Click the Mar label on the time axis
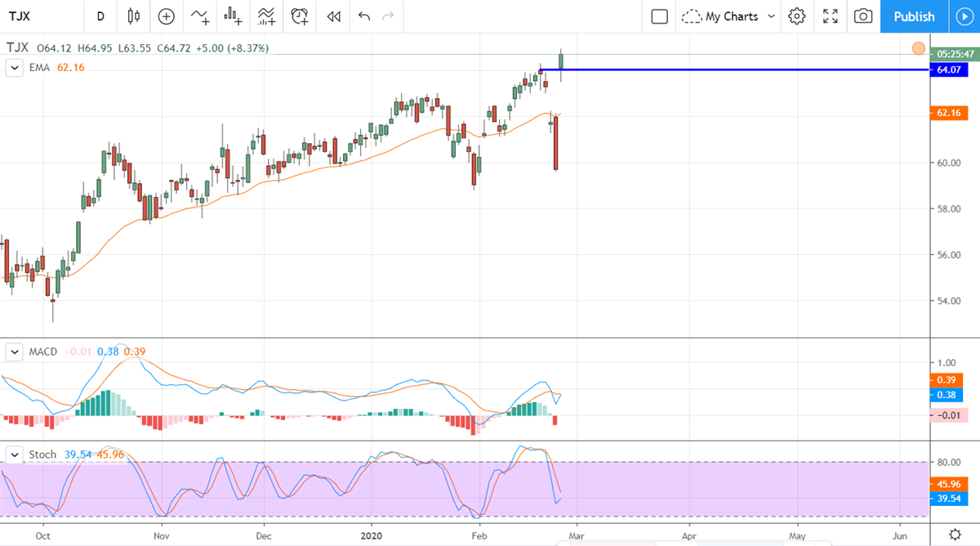980x546 pixels. click(x=577, y=536)
